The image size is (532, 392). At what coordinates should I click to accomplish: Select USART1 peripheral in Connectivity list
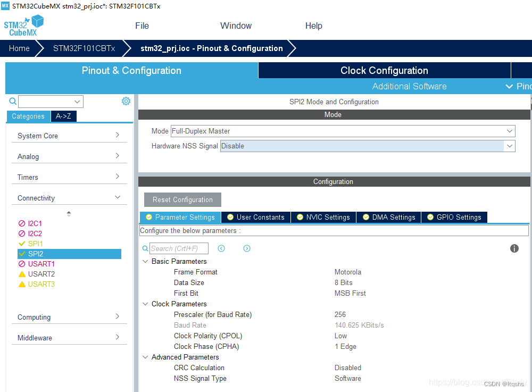click(36, 264)
